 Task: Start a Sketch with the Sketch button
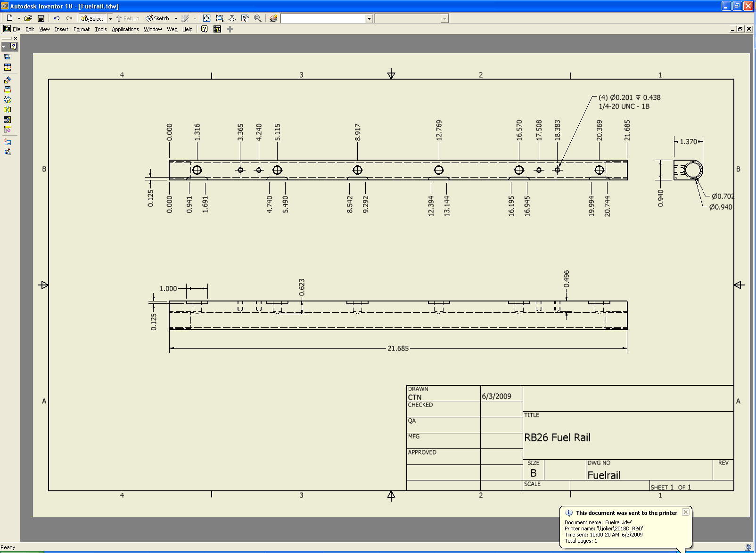coord(157,18)
